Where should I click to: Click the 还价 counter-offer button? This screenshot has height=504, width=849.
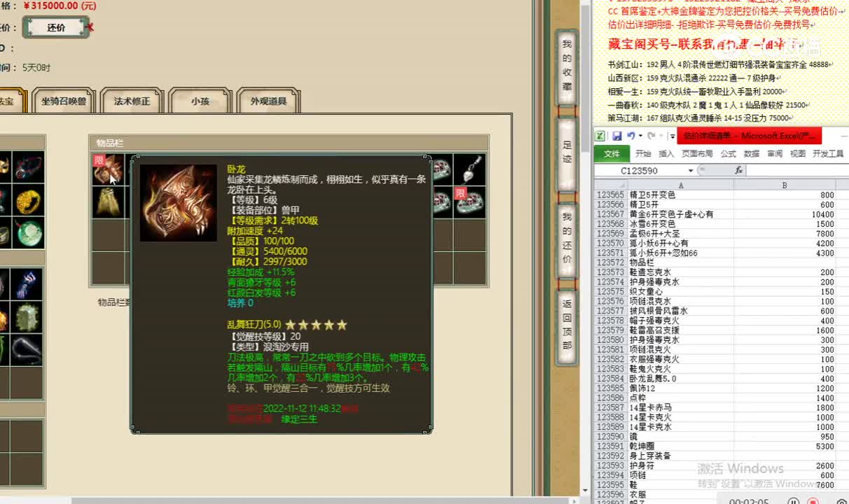(56, 27)
